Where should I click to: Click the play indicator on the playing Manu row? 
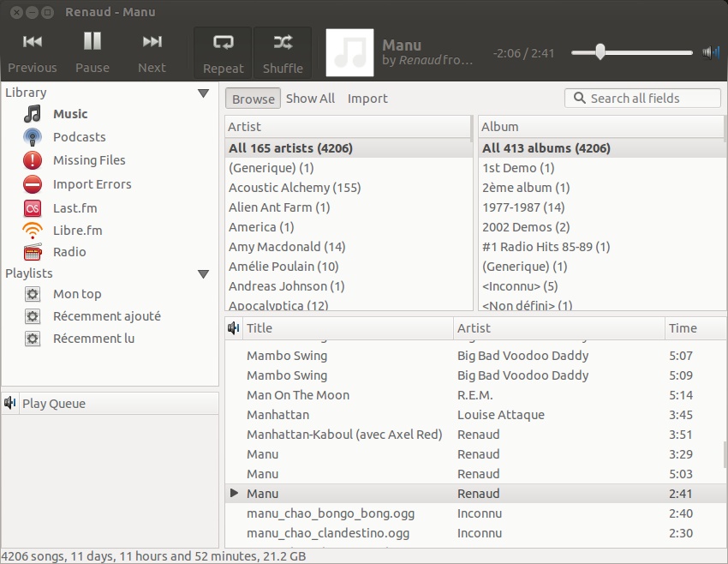click(234, 493)
